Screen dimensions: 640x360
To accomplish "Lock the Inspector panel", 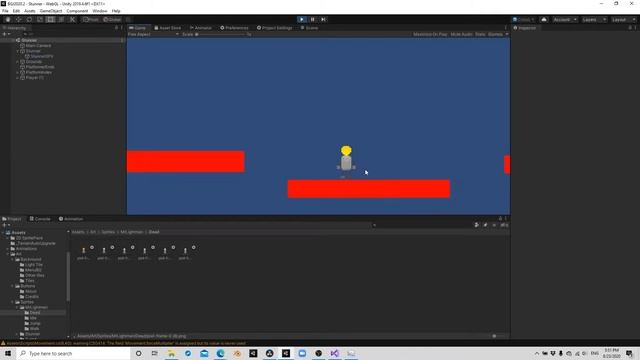I will coord(630,28).
